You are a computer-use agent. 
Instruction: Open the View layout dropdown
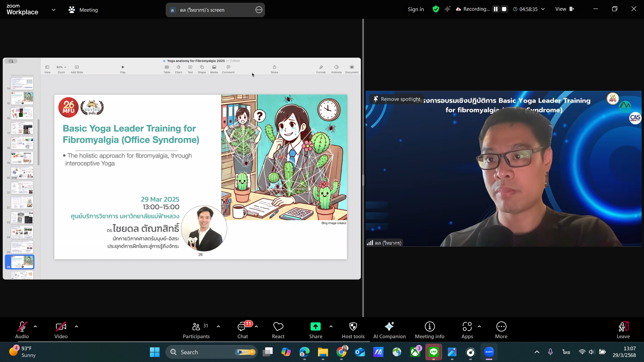(565, 9)
